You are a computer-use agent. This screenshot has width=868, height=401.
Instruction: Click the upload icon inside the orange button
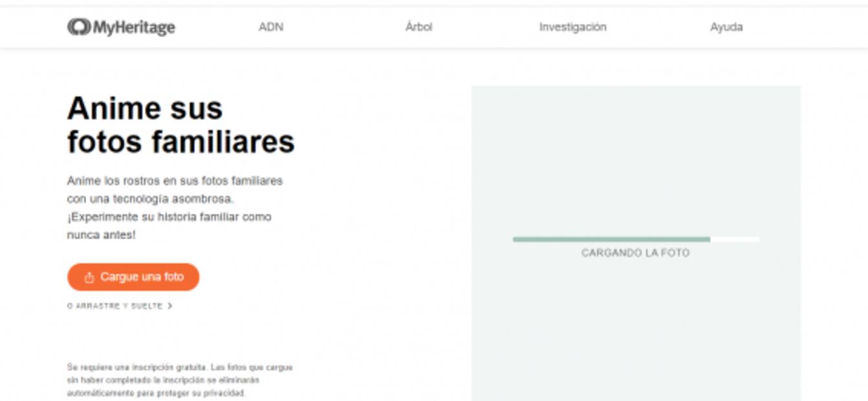(x=89, y=277)
